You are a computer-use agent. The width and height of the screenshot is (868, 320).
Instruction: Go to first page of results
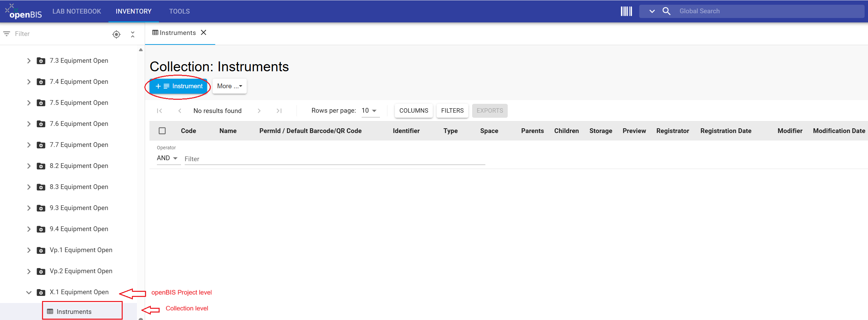pyautogui.click(x=159, y=111)
